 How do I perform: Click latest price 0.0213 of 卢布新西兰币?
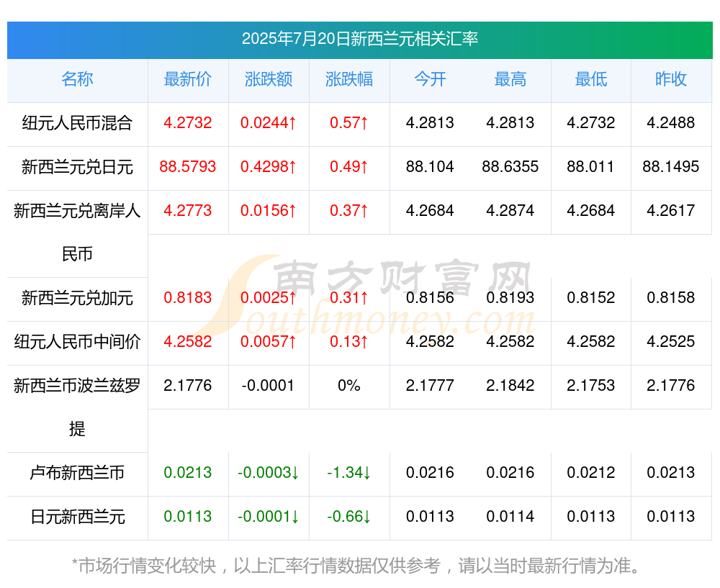[x=188, y=473]
